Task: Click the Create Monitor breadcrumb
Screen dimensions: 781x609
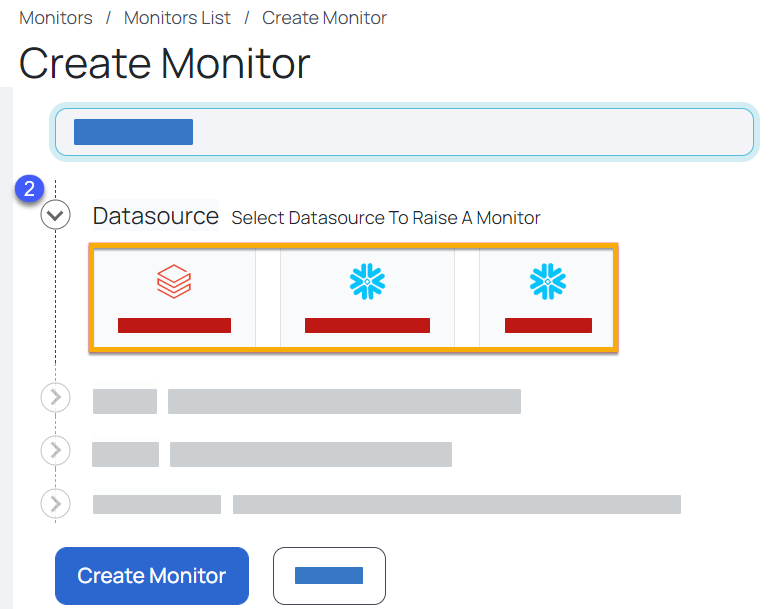Action: 324,18
